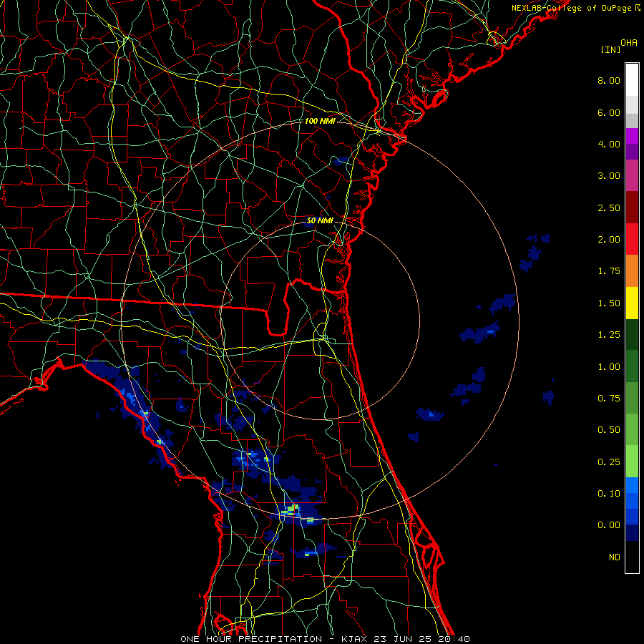This screenshot has height=644, width=644.
Task: Click the 100 NMI range ring label
Action: click(320, 121)
